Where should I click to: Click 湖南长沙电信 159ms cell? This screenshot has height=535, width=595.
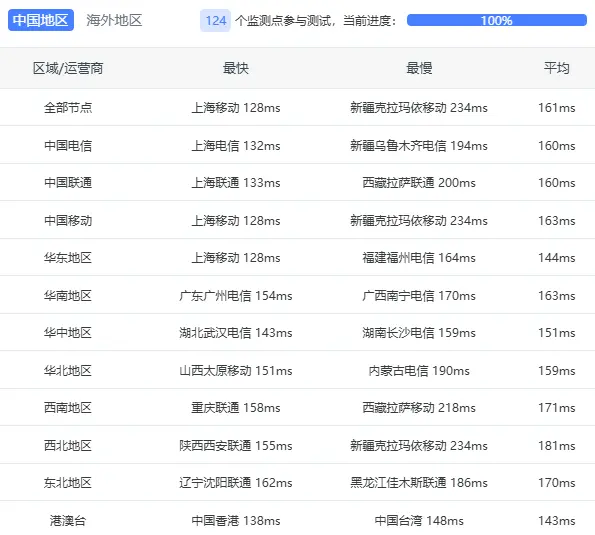point(419,333)
